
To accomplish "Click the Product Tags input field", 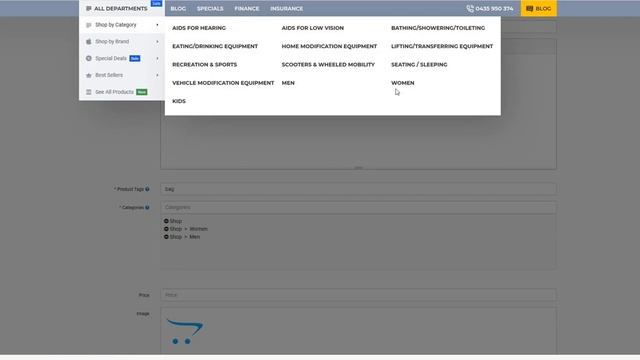I will click(358, 189).
